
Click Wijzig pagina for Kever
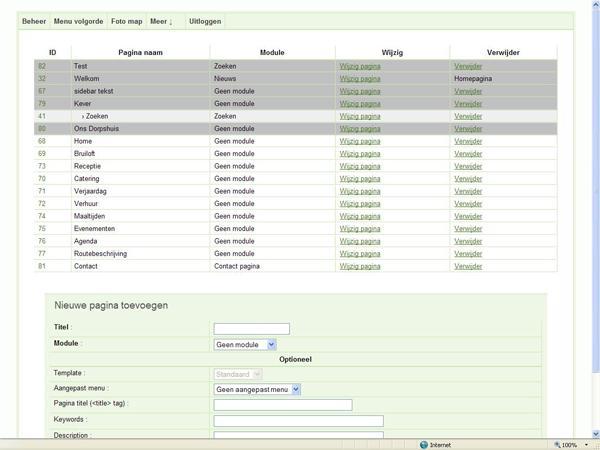pos(360,104)
